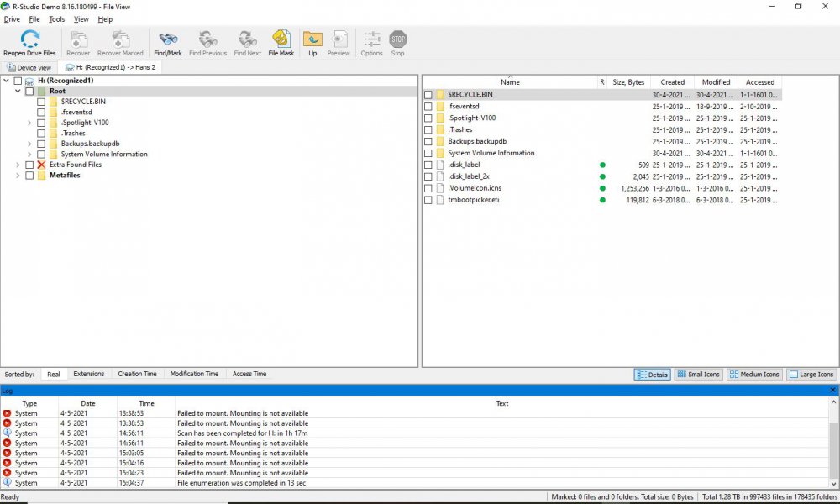Screen dimensions: 840x504
Task: Expand the .Spotlight-V100 folder in tree
Action: (30, 123)
